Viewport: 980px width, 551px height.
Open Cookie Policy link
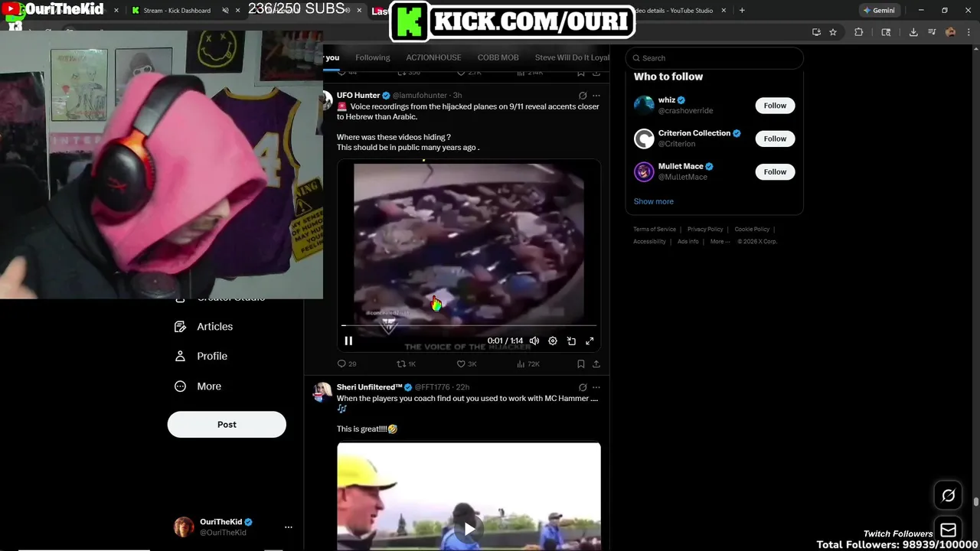[752, 230]
